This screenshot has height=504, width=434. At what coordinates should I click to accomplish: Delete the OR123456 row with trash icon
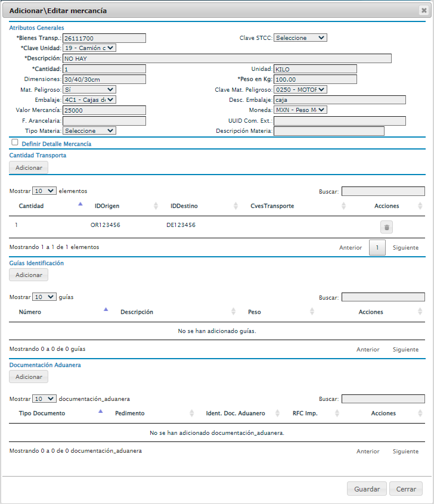(386, 227)
